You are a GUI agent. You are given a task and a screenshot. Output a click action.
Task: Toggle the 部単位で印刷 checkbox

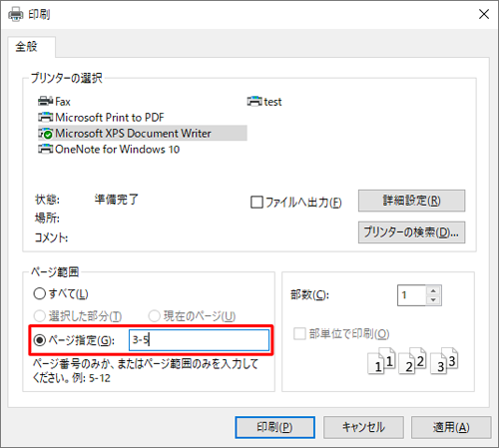299,333
